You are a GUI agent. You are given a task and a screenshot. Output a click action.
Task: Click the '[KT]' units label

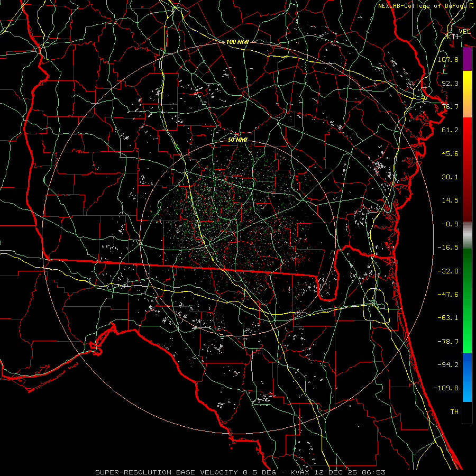click(x=452, y=36)
